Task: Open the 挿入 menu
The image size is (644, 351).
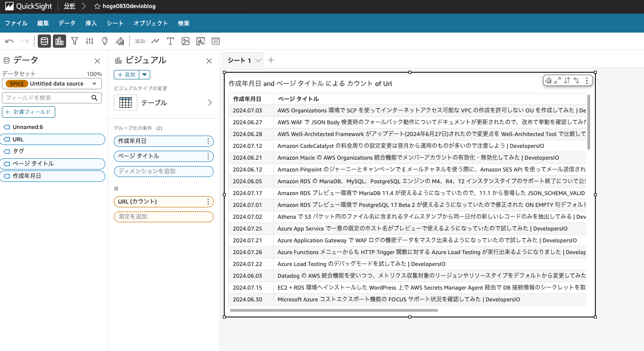Action: pos(91,23)
